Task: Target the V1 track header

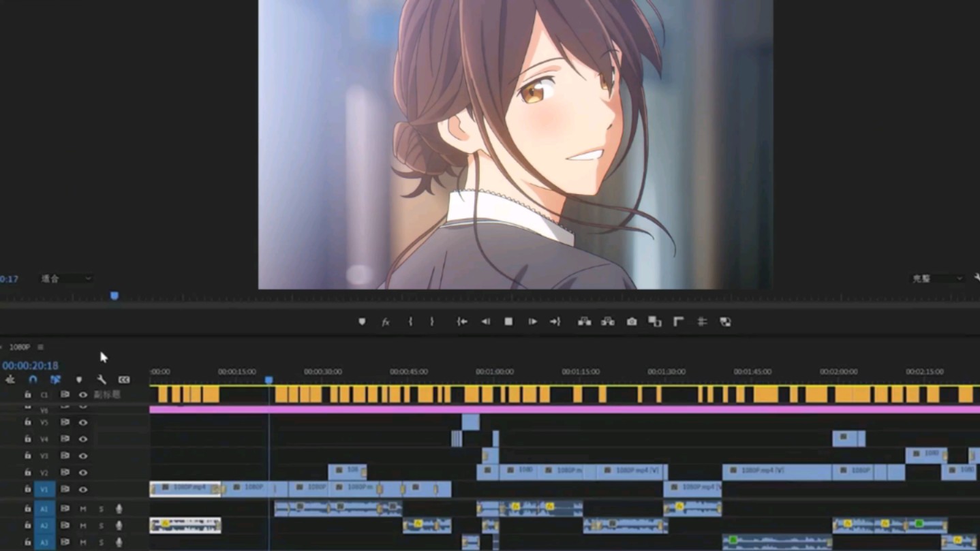Action: 44,489
